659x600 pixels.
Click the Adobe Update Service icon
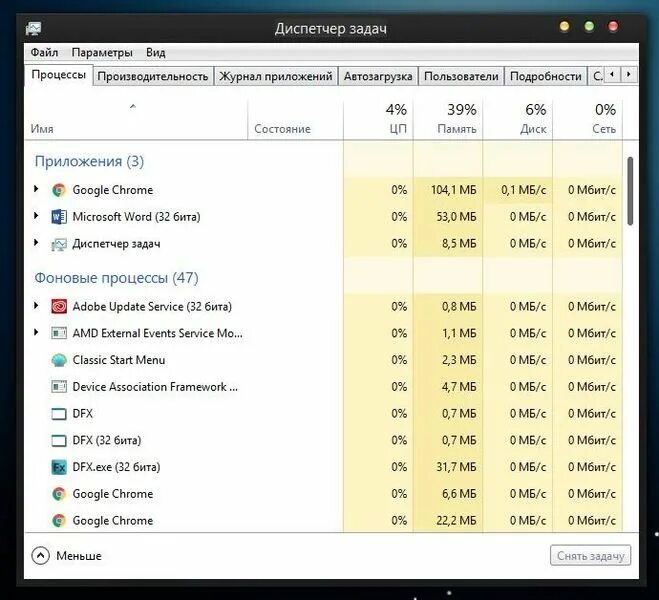[x=59, y=307]
